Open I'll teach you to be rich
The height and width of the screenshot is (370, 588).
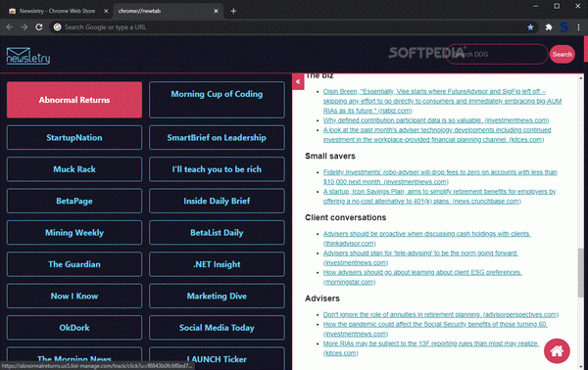pyautogui.click(x=217, y=169)
